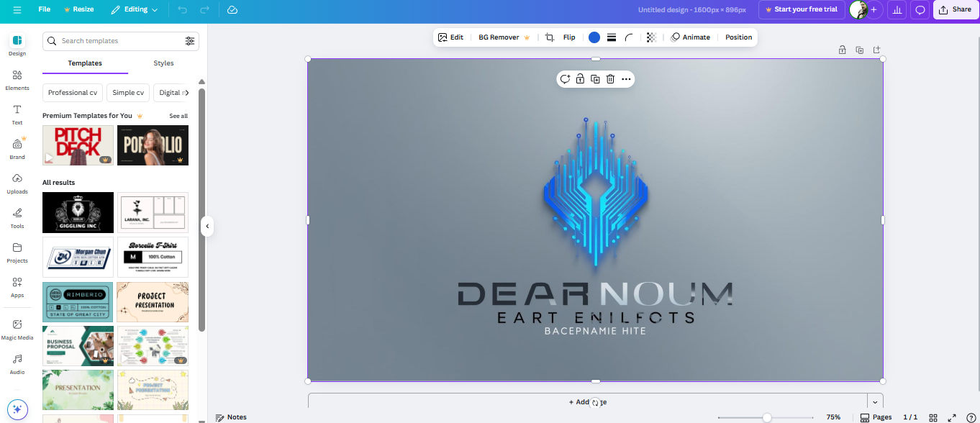
Task: Lock the selected image
Action: click(580, 79)
